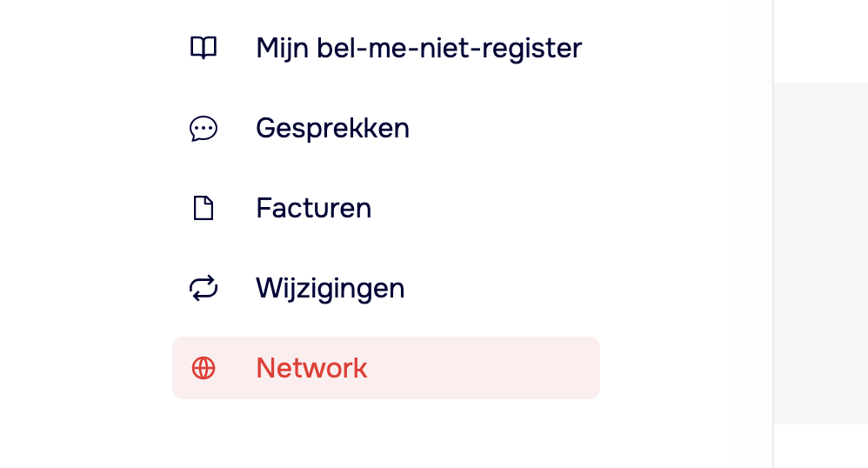
Task: Click the 'Wijzigingen' text label
Action: 330,288
